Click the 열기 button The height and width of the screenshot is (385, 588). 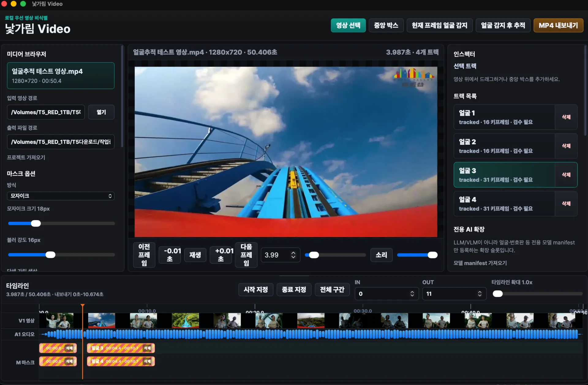coord(101,112)
